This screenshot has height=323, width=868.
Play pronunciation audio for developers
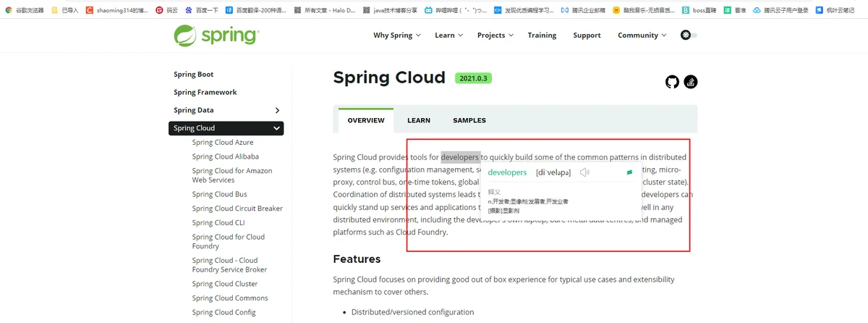584,172
